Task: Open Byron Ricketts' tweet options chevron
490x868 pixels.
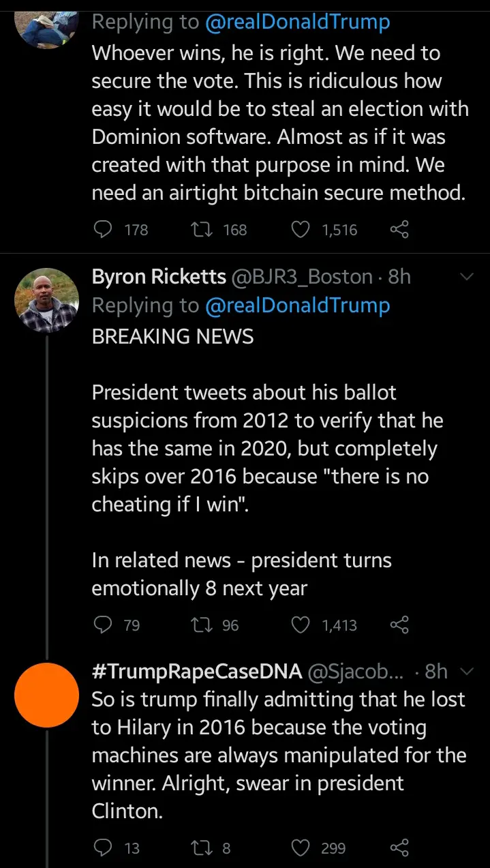Action: (x=467, y=277)
